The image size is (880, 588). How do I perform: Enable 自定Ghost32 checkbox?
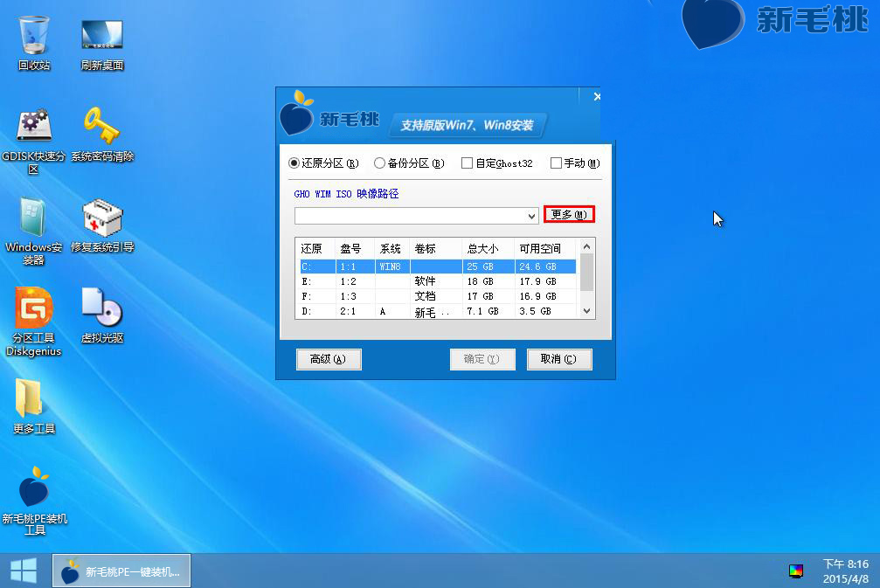pos(496,163)
